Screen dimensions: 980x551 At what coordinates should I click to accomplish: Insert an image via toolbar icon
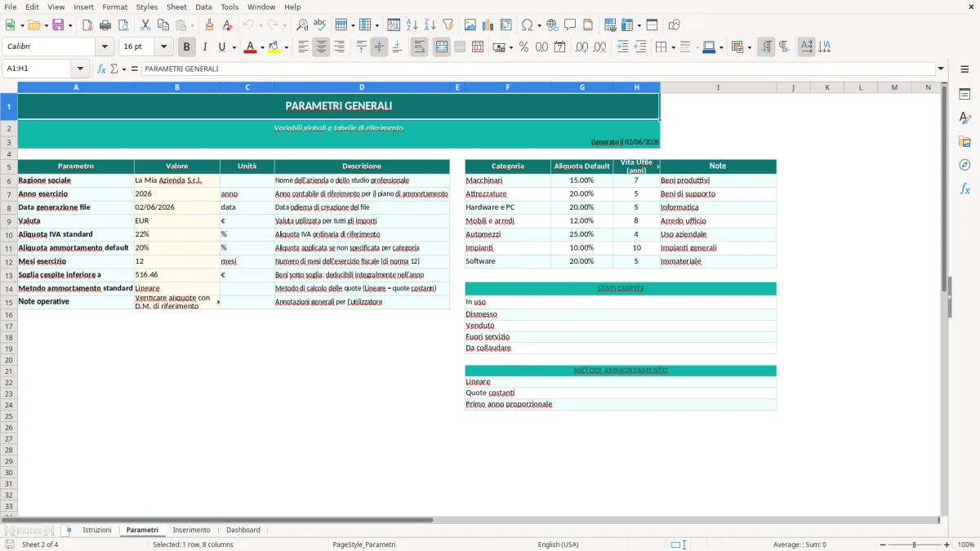coord(471,25)
